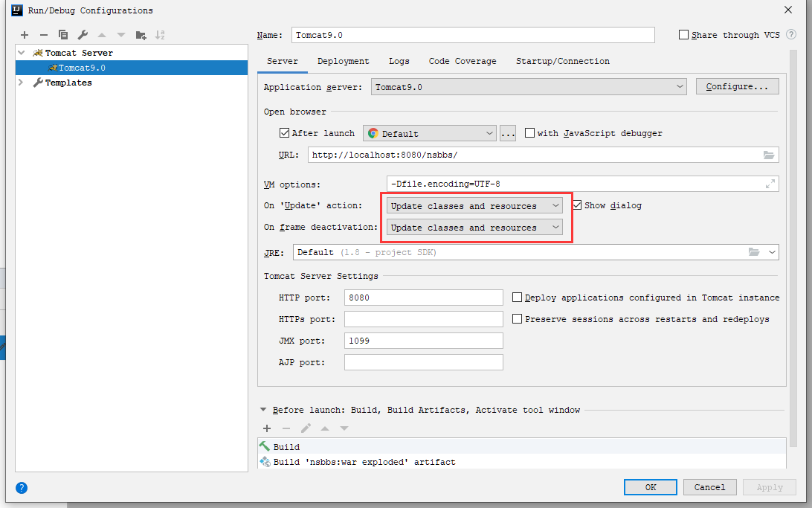Click in the HTTPs port field
The width and height of the screenshot is (812, 508).
click(x=423, y=319)
